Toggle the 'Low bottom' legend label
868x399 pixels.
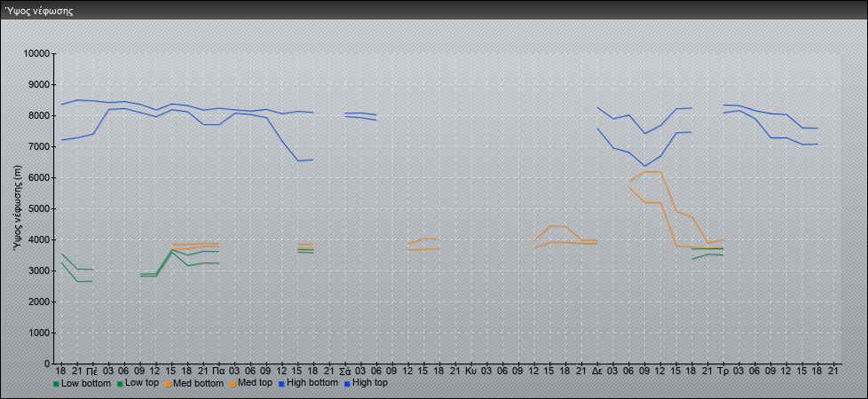coord(86,383)
